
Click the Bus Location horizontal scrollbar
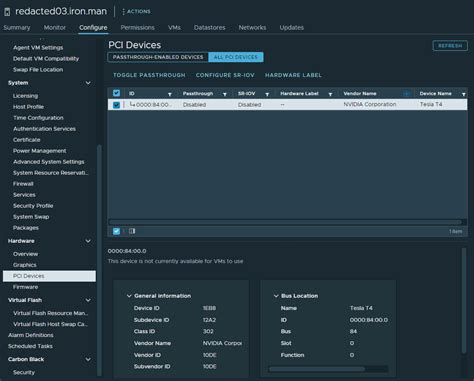point(317,369)
